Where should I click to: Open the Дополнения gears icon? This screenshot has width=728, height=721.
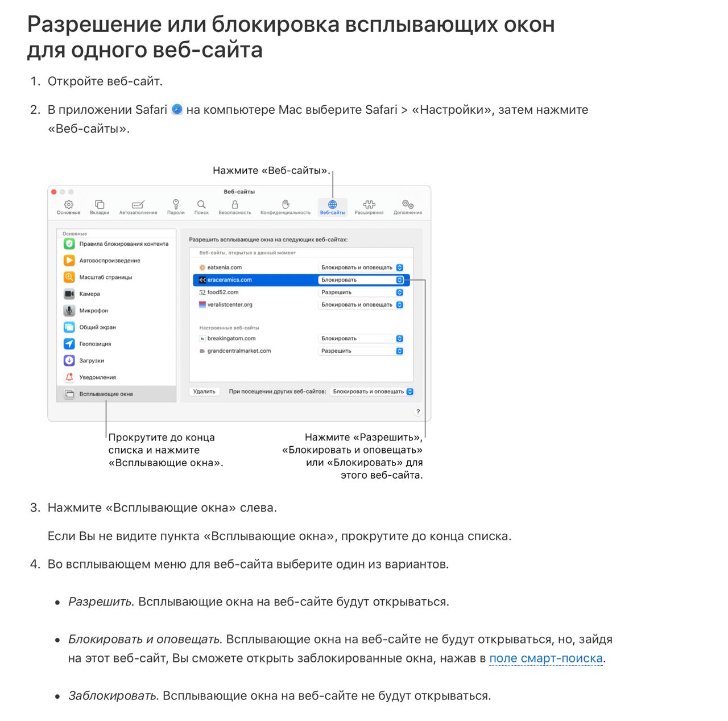408,204
